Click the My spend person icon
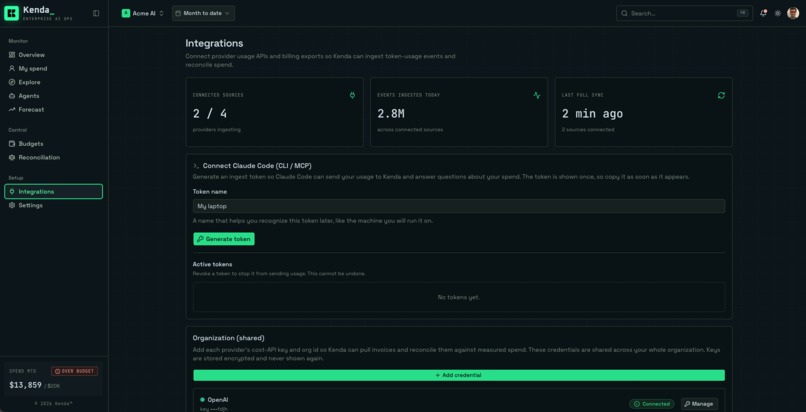The image size is (806, 412). (12, 68)
